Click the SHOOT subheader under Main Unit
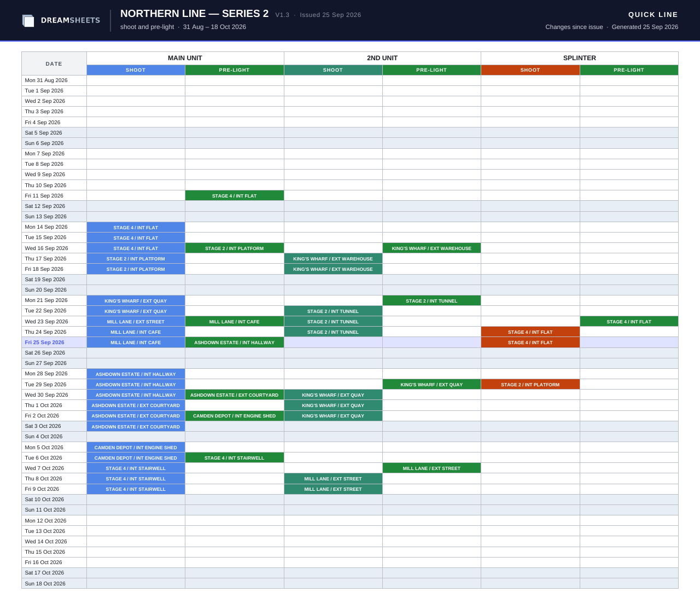 [x=136, y=70]
